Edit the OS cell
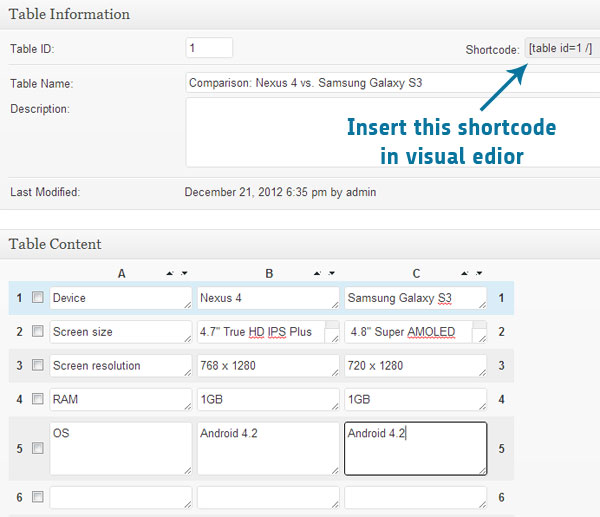The width and height of the screenshot is (600, 517). tap(121, 449)
